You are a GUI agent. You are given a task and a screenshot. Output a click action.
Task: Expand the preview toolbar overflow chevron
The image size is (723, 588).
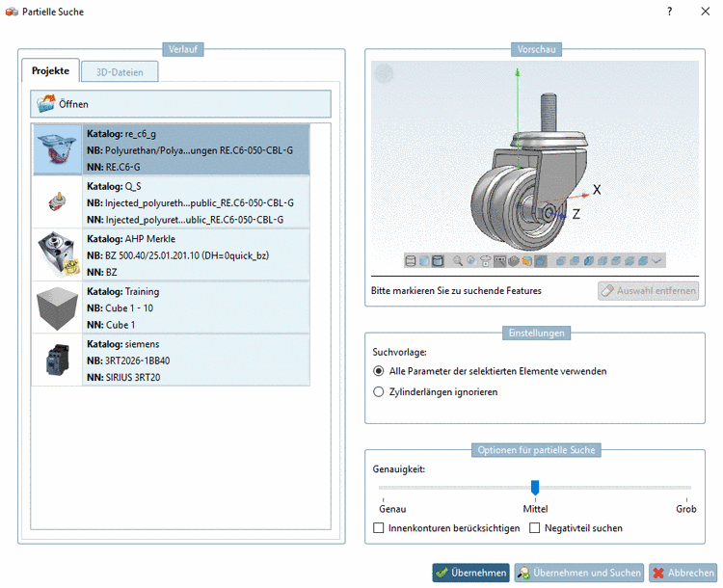(656, 261)
